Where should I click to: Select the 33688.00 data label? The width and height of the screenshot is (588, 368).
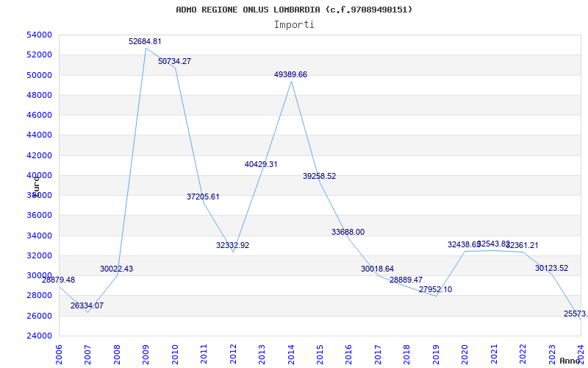click(x=348, y=232)
